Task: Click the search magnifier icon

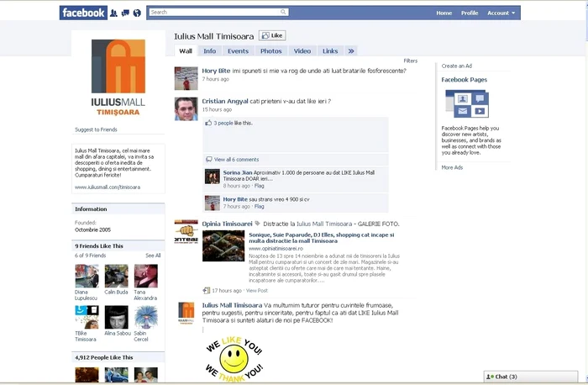Action: click(284, 12)
